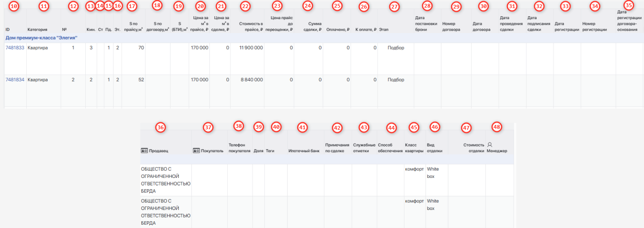Click комфорт class in first seller row
Screen dimensions: 644x228
414,169
